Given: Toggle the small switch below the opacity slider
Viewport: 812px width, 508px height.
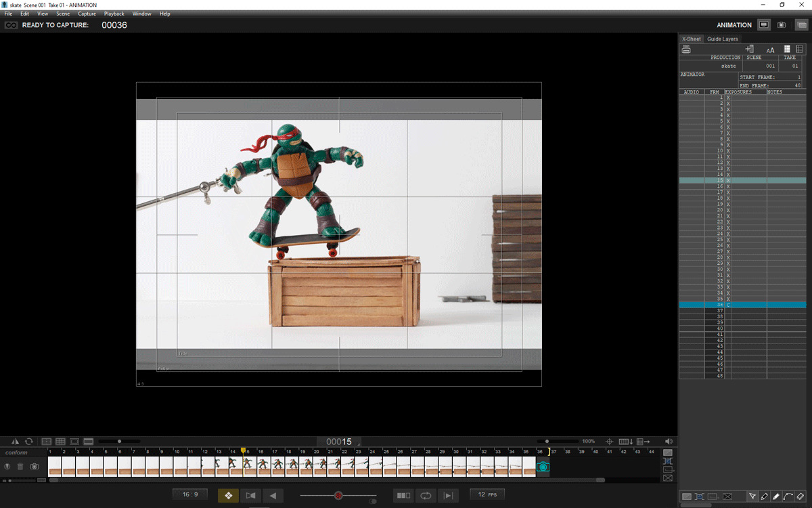Looking at the screenshot, I should [x=372, y=502].
